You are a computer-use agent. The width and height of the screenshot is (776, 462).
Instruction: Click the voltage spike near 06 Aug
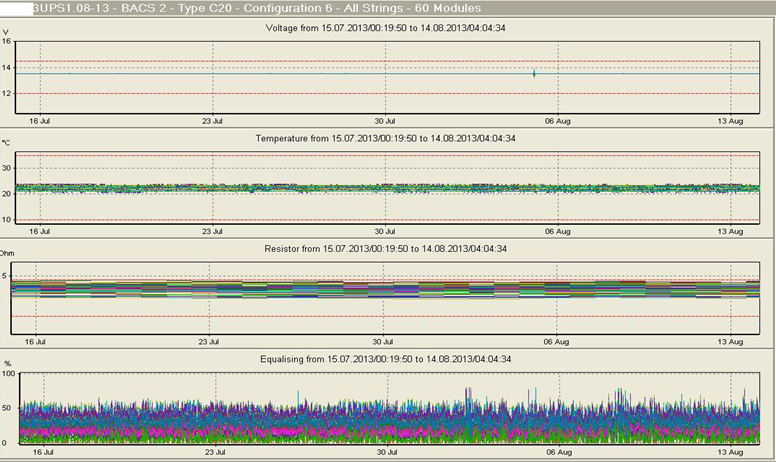[534, 73]
